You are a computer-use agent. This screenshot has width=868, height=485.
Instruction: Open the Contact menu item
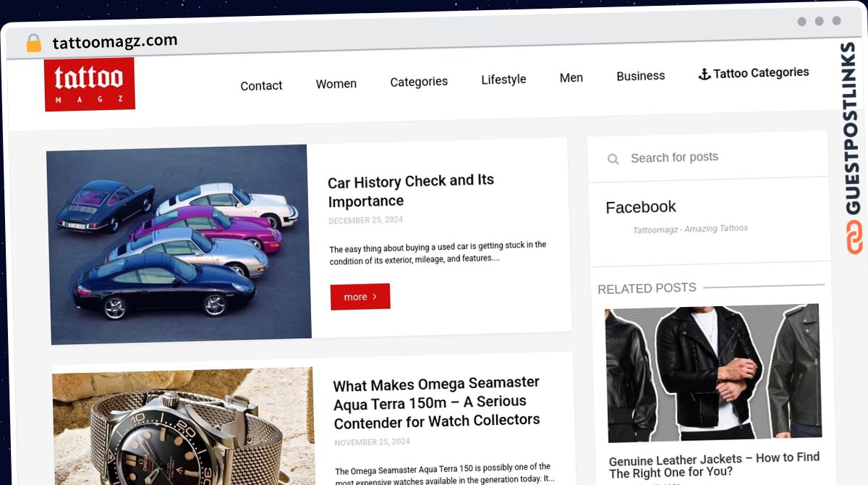(x=261, y=85)
